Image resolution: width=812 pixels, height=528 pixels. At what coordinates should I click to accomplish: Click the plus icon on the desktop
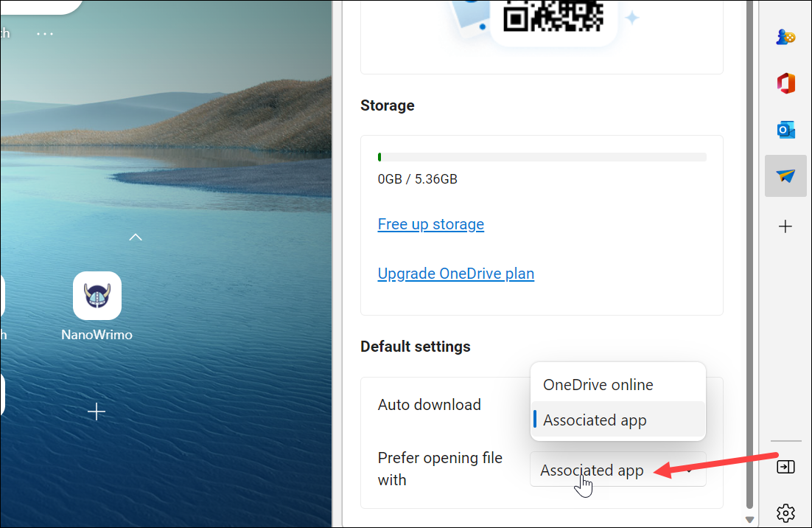(x=96, y=411)
